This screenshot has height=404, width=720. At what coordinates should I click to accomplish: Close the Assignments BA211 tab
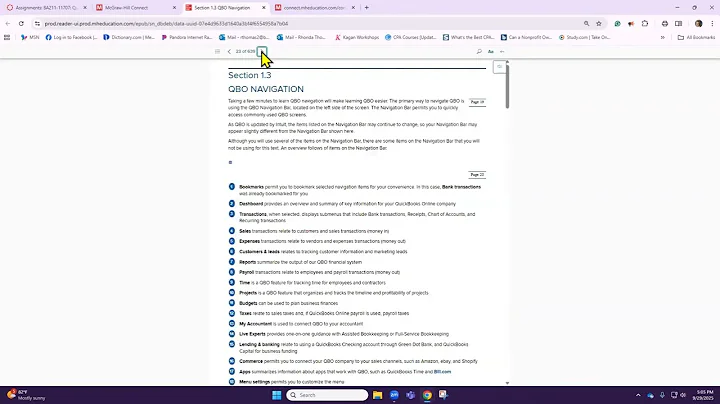point(85,8)
